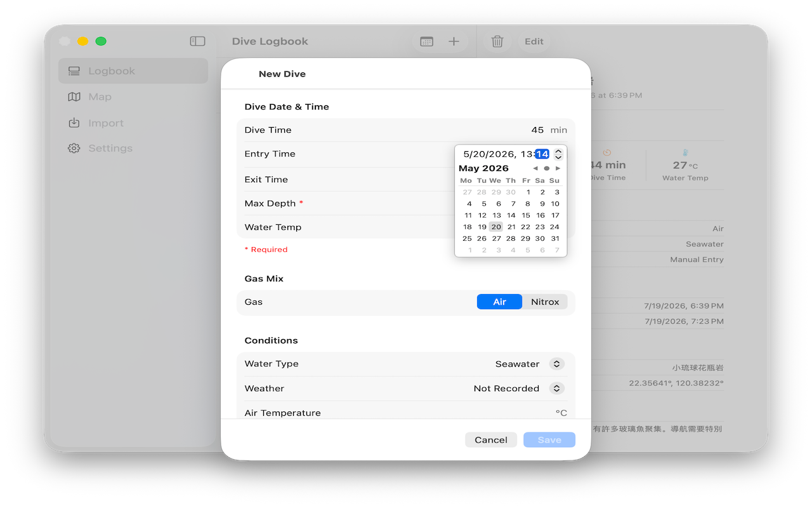Open the calendar view toolbar icon

pos(426,41)
